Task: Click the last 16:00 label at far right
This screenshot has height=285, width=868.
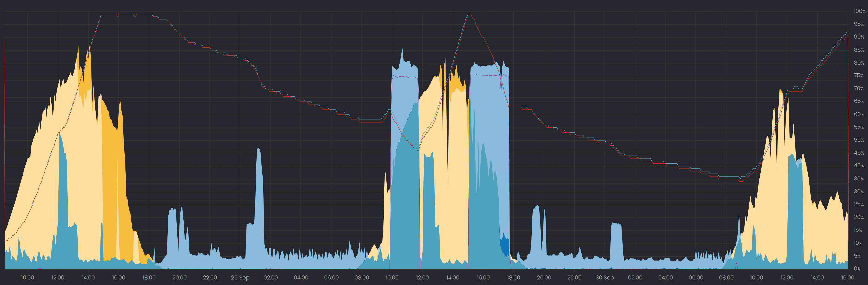Action: 847,278
